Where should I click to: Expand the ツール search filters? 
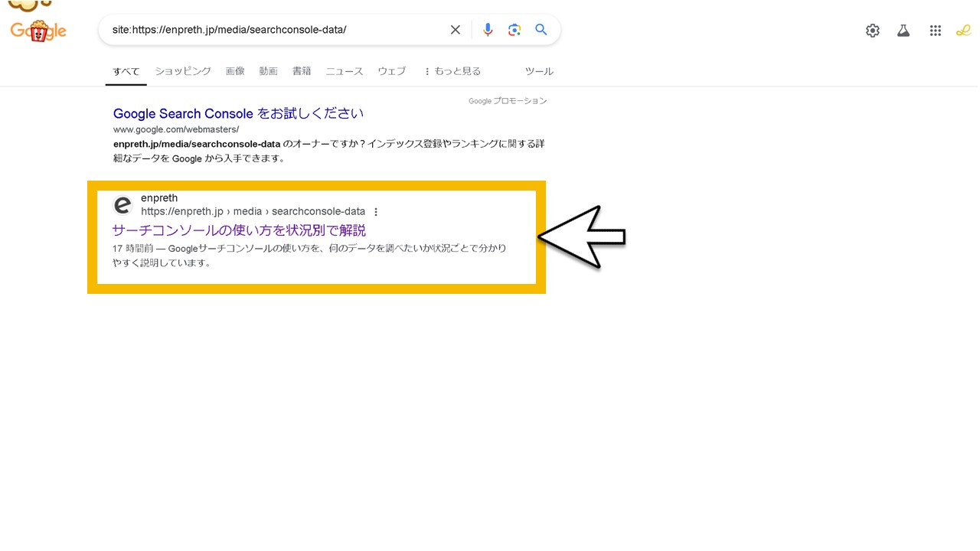click(x=539, y=70)
